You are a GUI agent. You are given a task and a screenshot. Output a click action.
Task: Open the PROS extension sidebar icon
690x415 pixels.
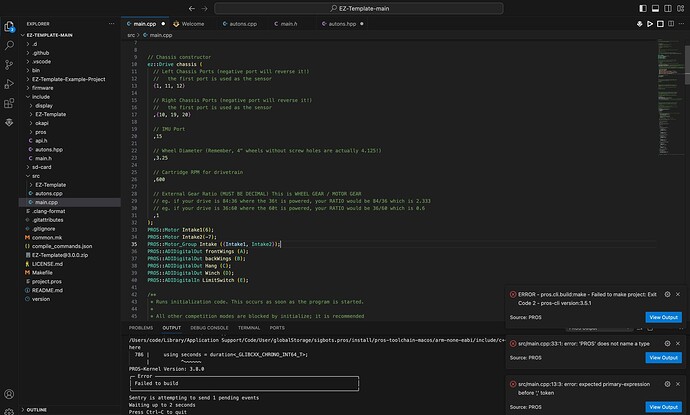[9, 122]
